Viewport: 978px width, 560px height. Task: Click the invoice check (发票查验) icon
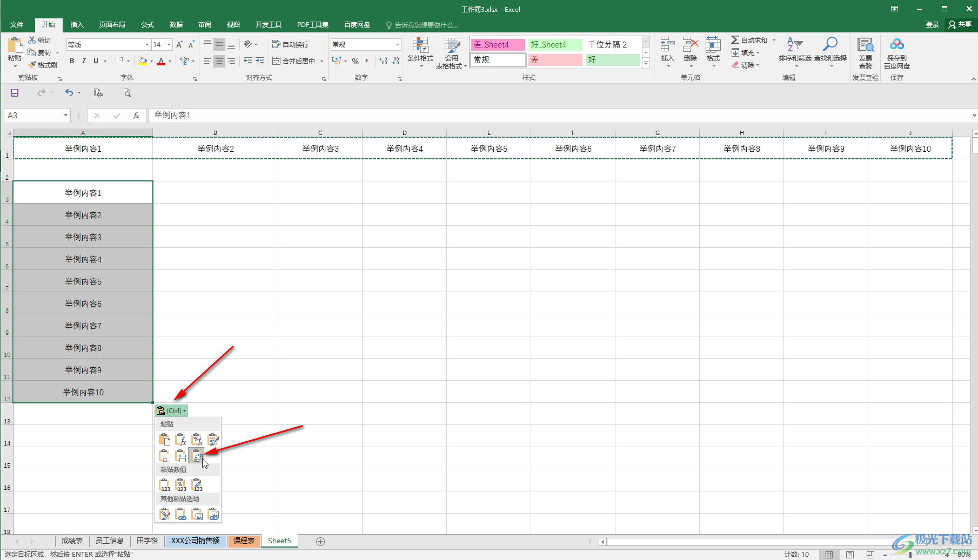click(x=866, y=53)
